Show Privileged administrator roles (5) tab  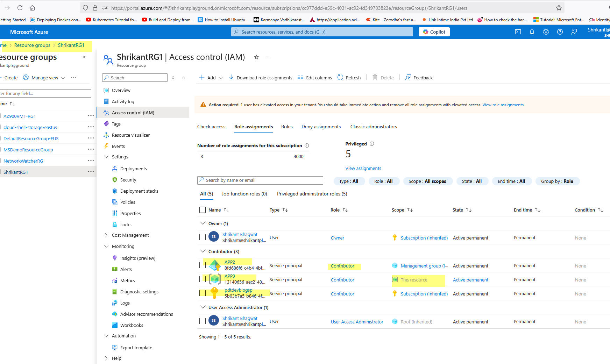[x=312, y=194]
